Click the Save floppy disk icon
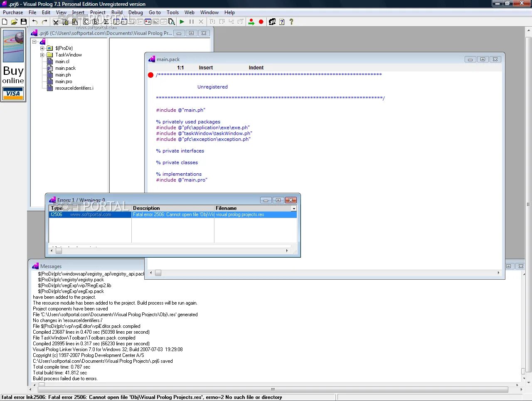The height and width of the screenshot is (401, 532). (24, 22)
